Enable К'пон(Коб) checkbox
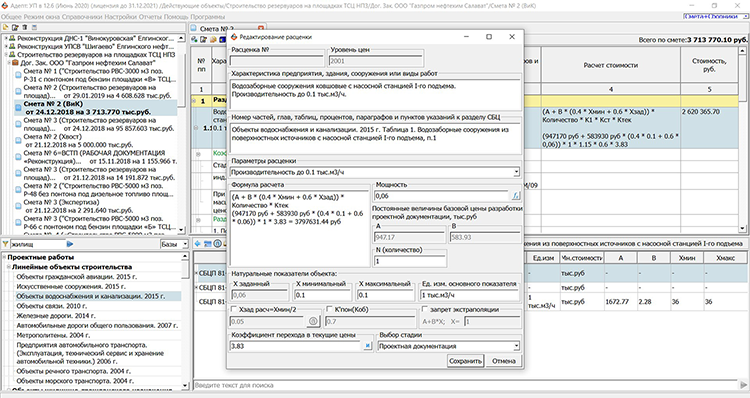 329,309
